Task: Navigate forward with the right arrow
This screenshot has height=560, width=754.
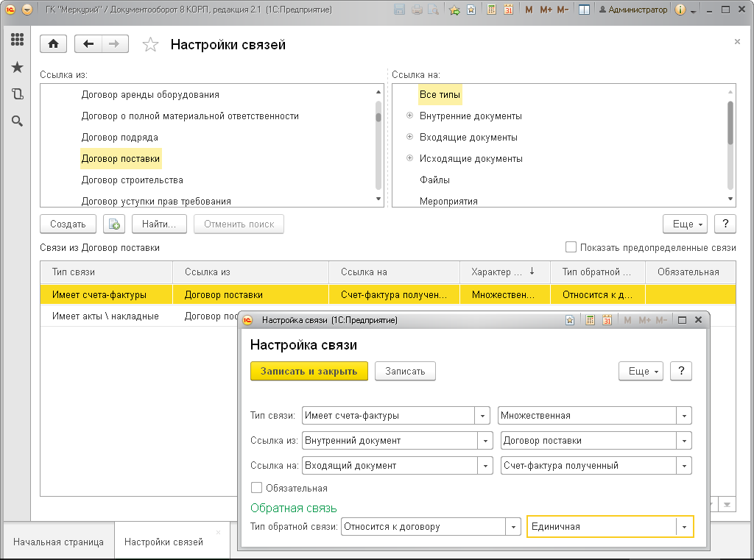Action: coord(114,44)
